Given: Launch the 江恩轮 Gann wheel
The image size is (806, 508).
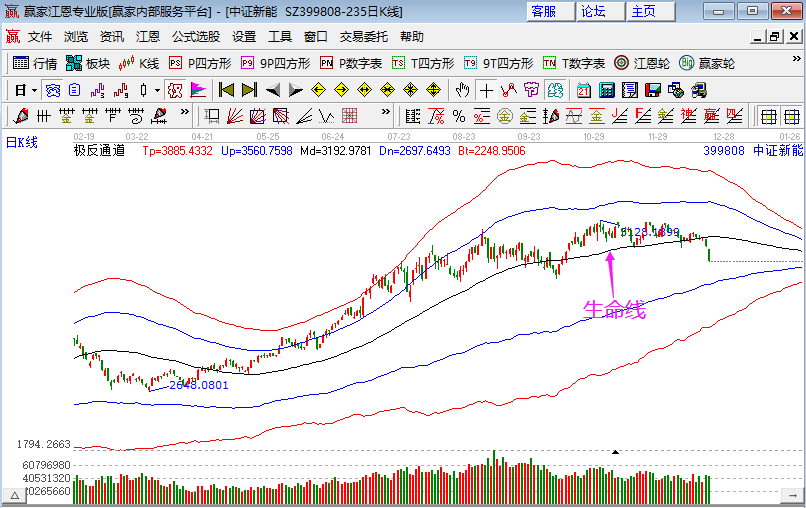Looking at the screenshot, I should coord(642,63).
